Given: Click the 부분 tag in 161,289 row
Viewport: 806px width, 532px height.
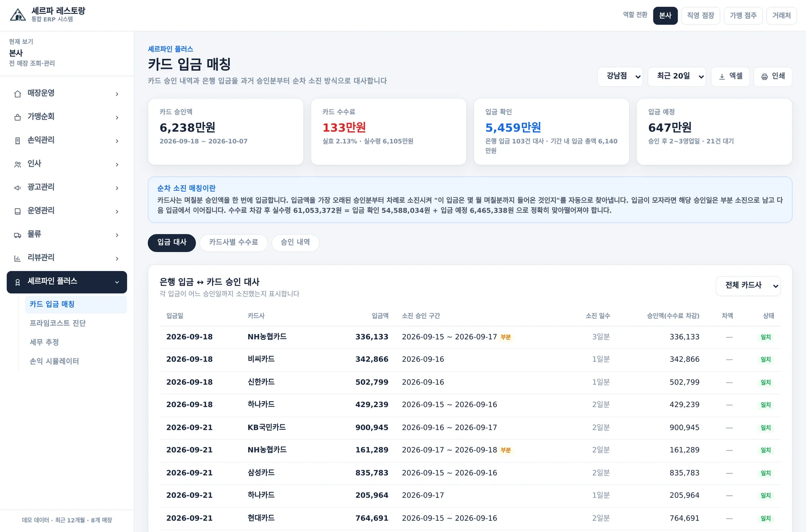Looking at the screenshot, I should coord(506,450).
